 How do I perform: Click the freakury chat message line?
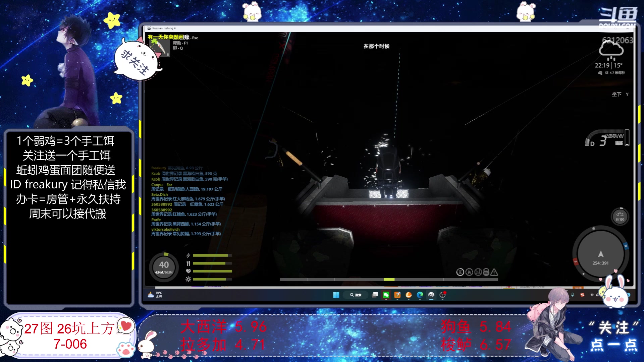click(177, 168)
